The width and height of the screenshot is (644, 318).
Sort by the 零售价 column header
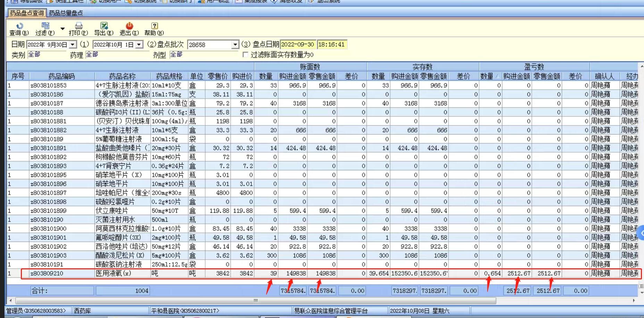pos(218,76)
